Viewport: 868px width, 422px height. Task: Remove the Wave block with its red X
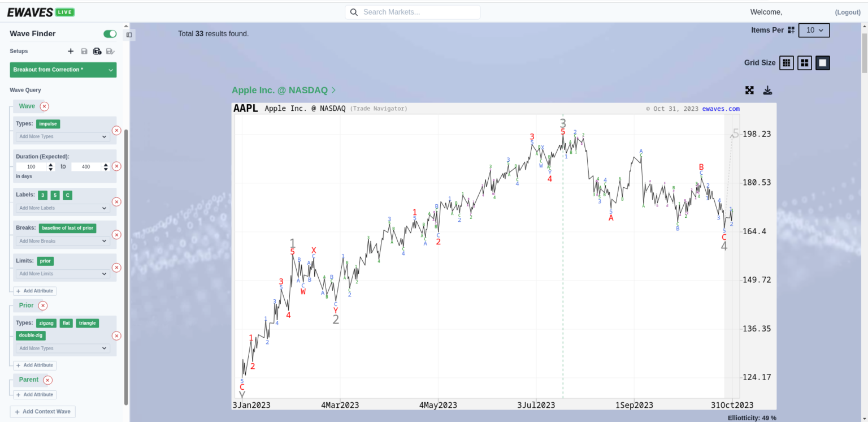[x=44, y=106]
